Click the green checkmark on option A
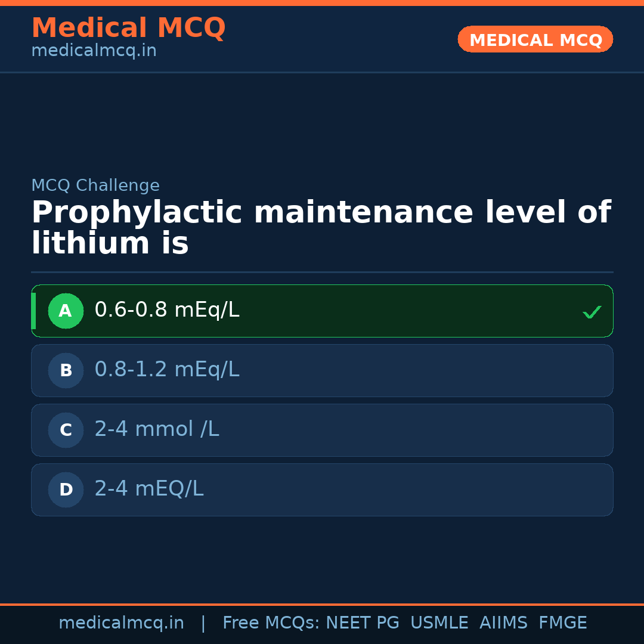 (592, 312)
